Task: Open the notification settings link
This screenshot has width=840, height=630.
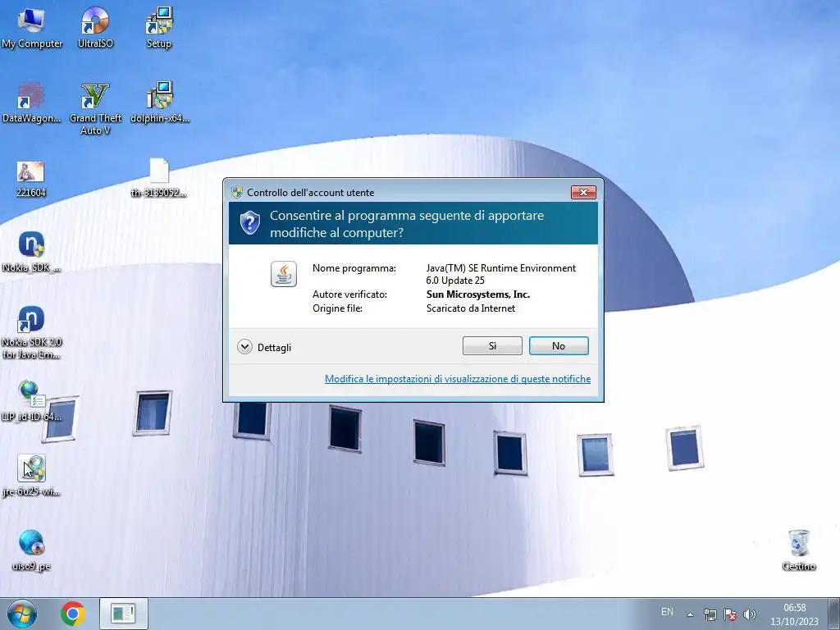Action: [458, 379]
